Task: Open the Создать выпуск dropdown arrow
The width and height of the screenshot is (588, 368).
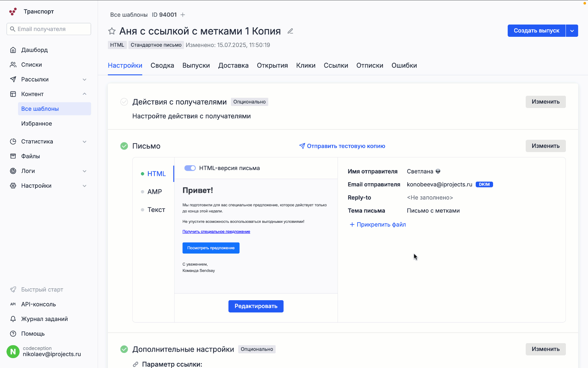Action: [x=572, y=31]
